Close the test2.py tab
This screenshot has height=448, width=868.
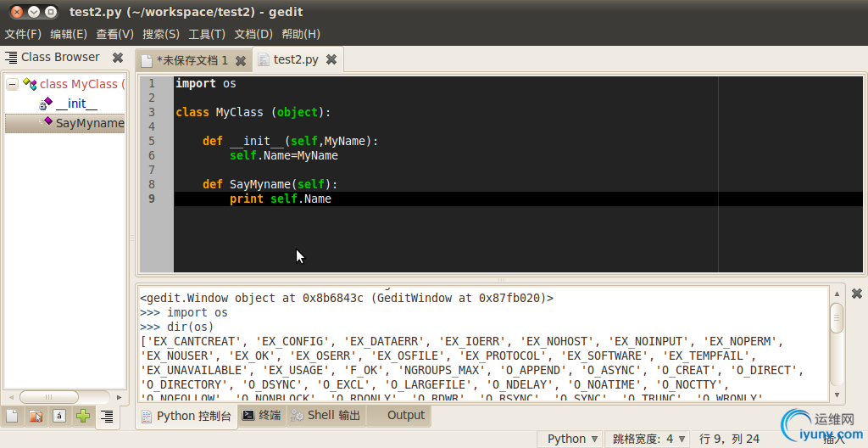pyautogui.click(x=331, y=59)
